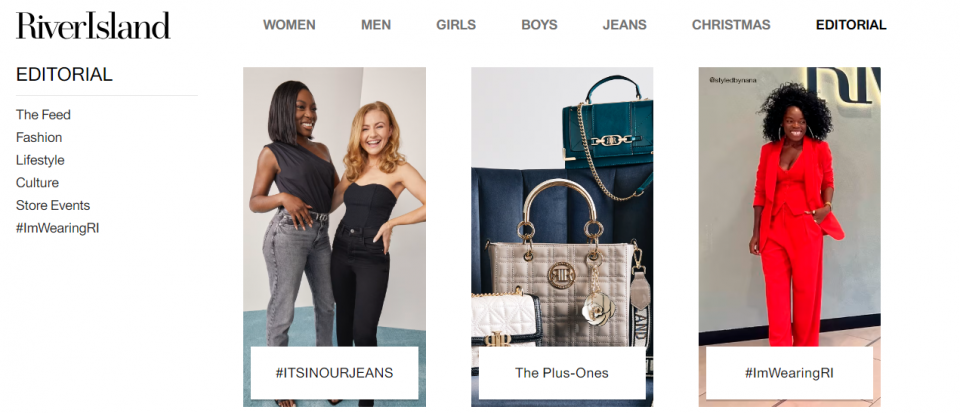Click The Plus-Ones caption button

pyautogui.click(x=562, y=373)
